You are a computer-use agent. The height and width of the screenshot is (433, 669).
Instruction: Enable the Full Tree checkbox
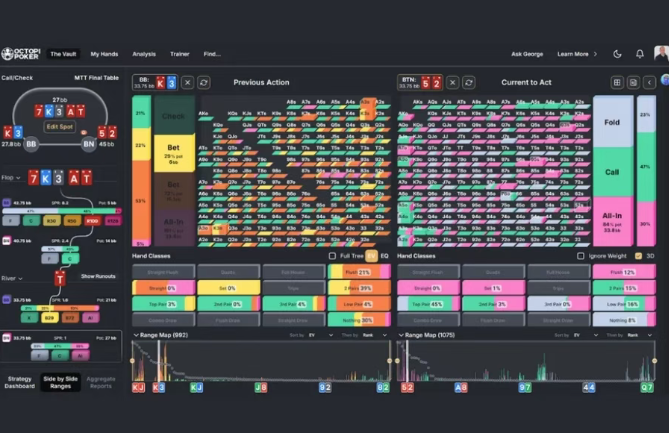pos(333,256)
